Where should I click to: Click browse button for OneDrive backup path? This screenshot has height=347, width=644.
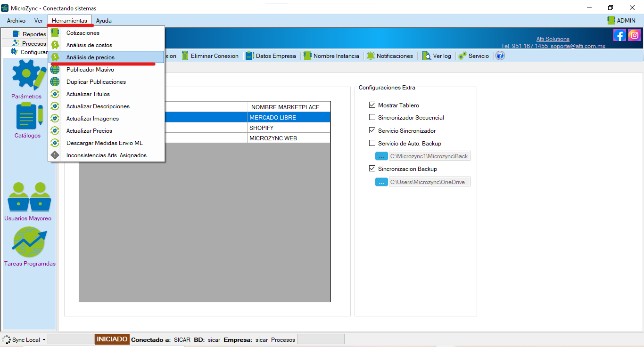pyautogui.click(x=381, y=182)
